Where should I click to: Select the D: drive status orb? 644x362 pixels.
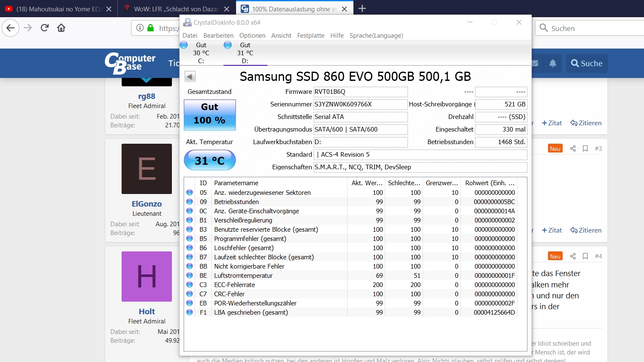click(228, 45)
